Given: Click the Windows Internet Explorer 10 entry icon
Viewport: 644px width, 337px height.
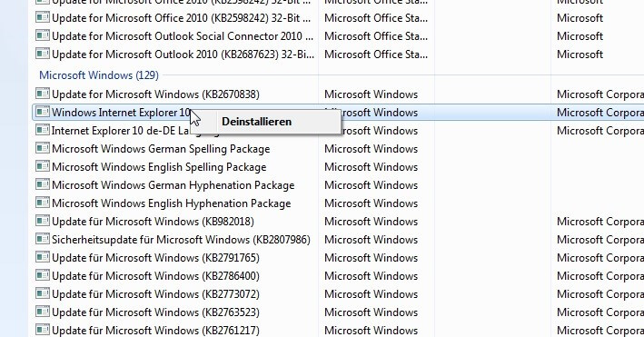Looking at the screenshot, I should coord(43,112).
